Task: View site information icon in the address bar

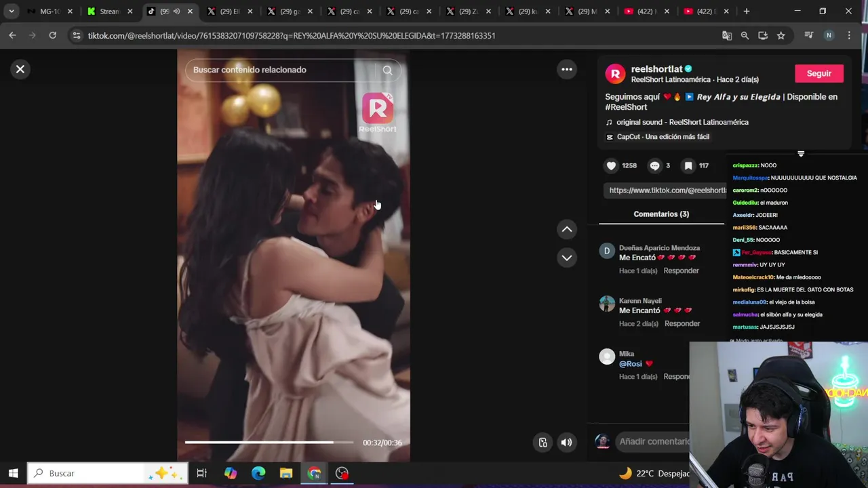Action: [76, 35]
